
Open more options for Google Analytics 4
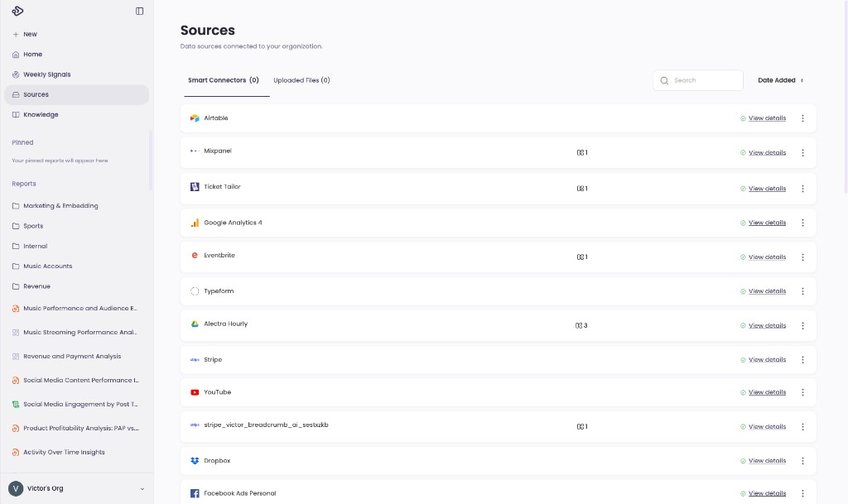802,223
